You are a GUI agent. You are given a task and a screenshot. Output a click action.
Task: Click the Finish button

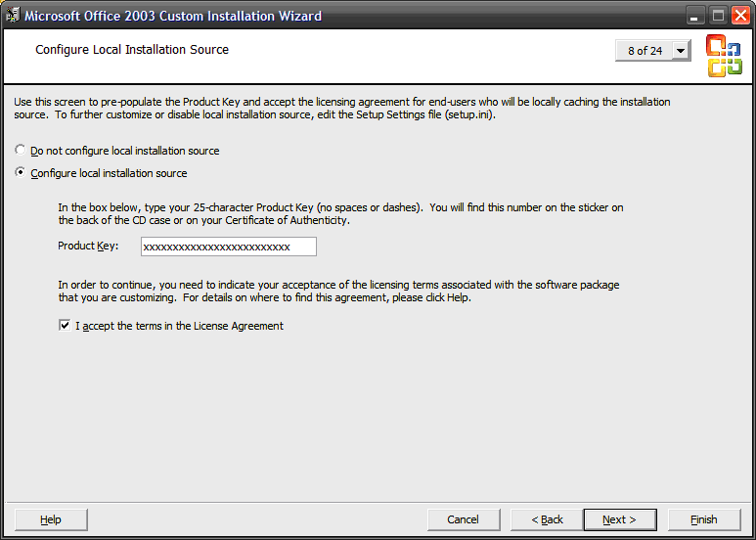(703, 519)
